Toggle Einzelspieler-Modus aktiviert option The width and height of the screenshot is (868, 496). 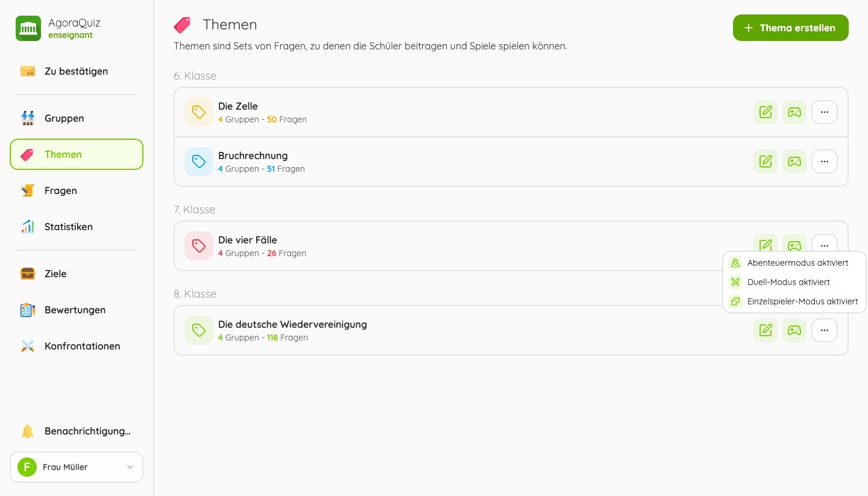(794, 301)
